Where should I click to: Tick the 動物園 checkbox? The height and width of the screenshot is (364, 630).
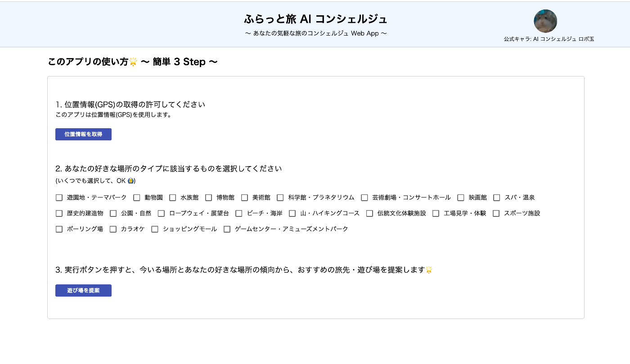point(137,198)
